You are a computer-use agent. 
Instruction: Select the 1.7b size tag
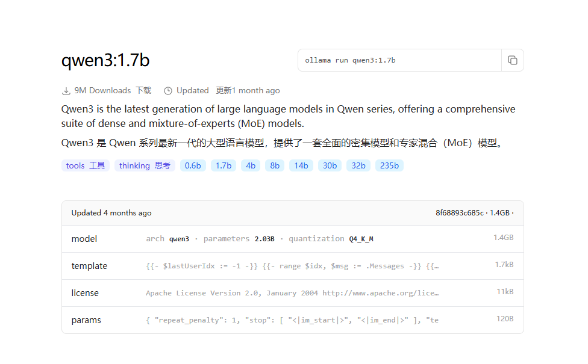(x=224, y=165)
